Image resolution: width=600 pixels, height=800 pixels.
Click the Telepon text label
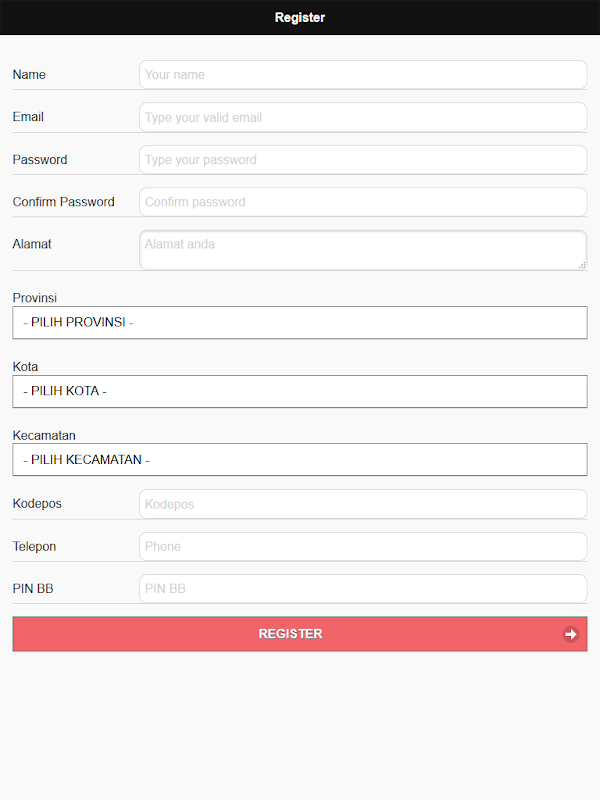point(35,546)
